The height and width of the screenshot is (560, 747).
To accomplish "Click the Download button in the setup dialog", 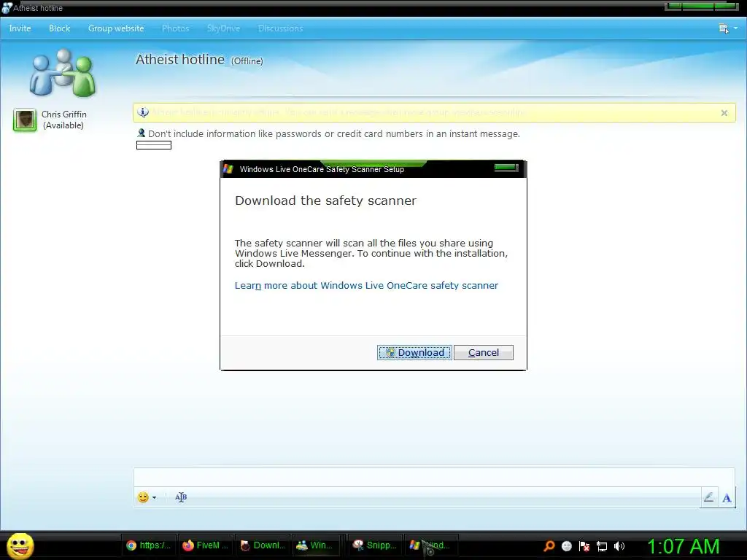I will pos(414,352).
